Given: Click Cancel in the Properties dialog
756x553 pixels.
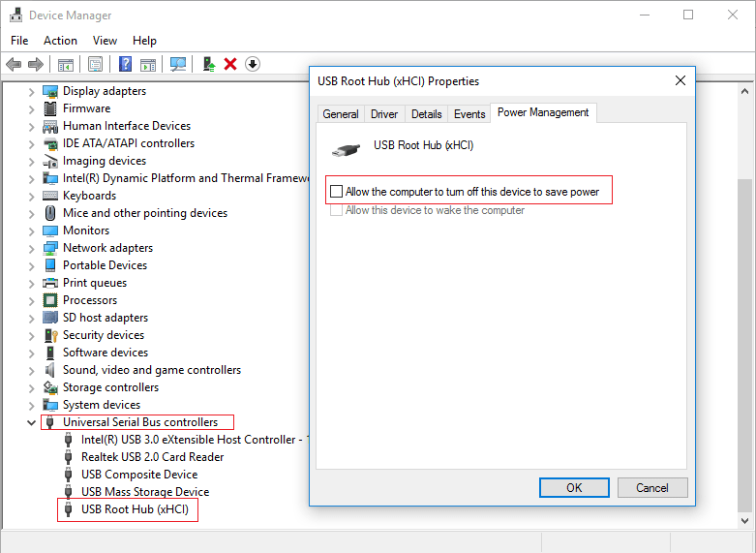Looking at the screenshot, I should 651,487.
